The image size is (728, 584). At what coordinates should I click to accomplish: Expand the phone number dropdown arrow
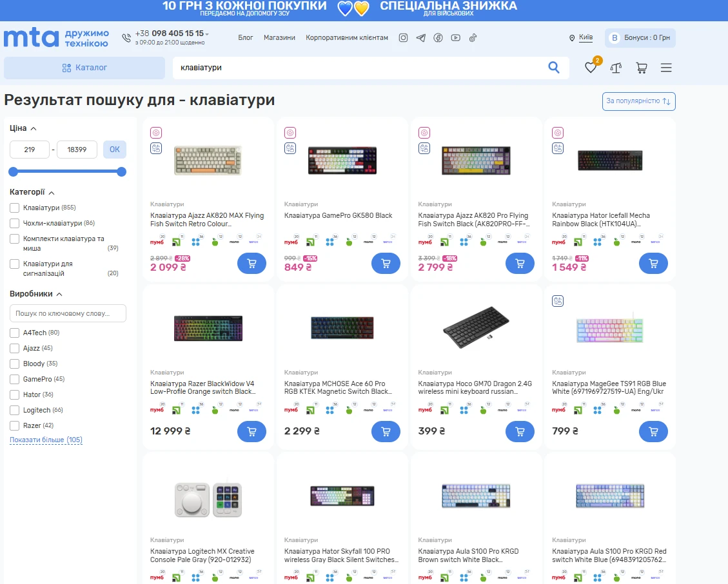pyautogui.click(x=207, y=34)
